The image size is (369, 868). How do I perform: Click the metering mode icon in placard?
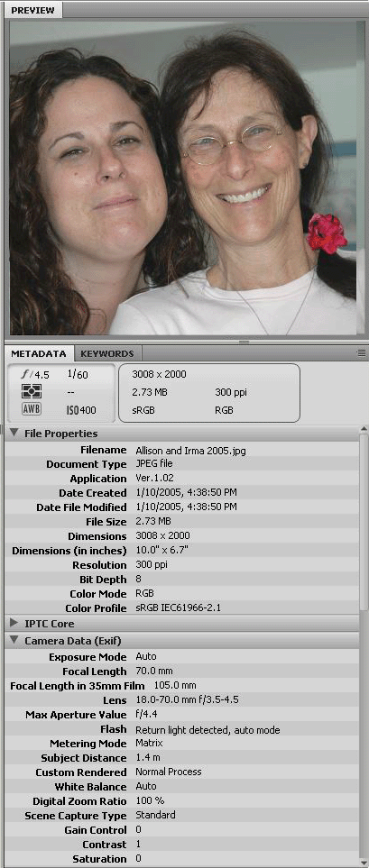tap(31, 392)
